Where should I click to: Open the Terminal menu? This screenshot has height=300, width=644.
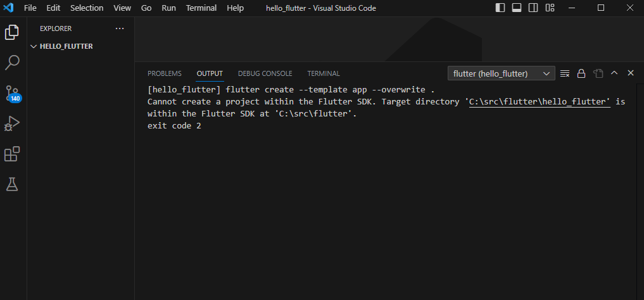coord(201,8)
